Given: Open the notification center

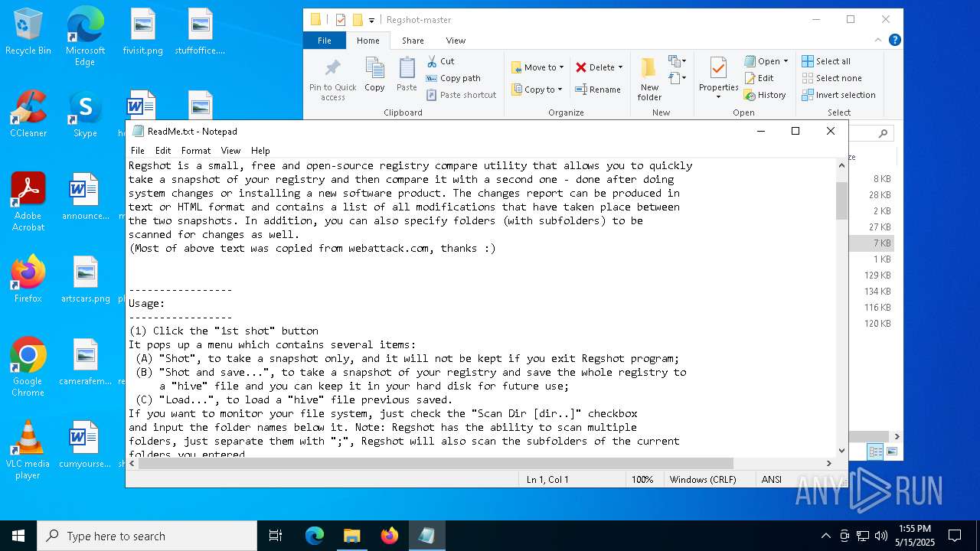Looking at the screenshot, I should click(x=955, y=536).
